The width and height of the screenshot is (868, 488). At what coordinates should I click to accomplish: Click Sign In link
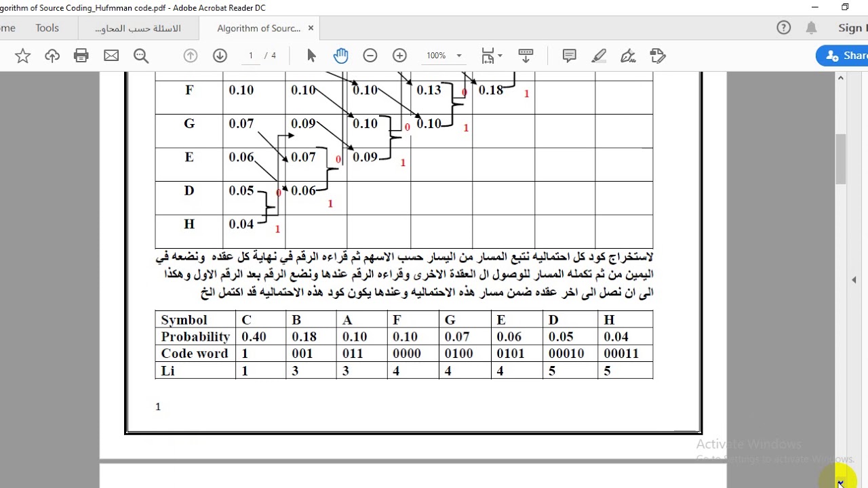(x=852, y=28)
